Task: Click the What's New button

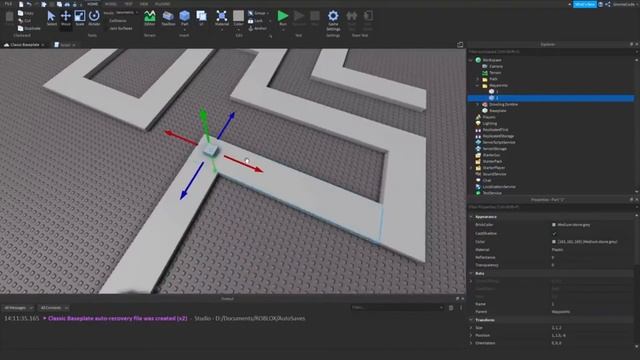Action: (584, 4)
